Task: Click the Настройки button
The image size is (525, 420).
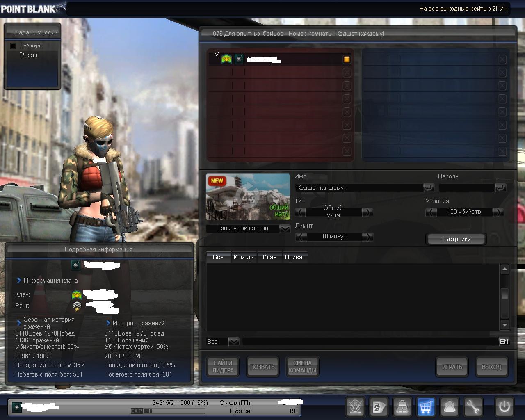Action: (456, 239)
